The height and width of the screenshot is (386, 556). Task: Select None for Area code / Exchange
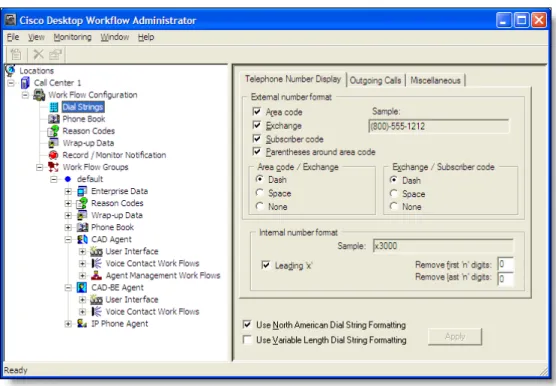(260, 206)
